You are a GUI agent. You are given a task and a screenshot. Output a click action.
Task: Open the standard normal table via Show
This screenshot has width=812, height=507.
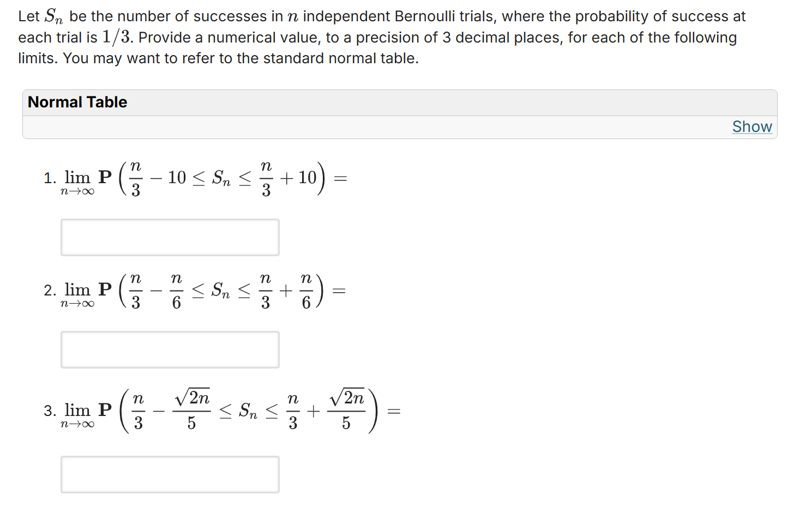752,126
